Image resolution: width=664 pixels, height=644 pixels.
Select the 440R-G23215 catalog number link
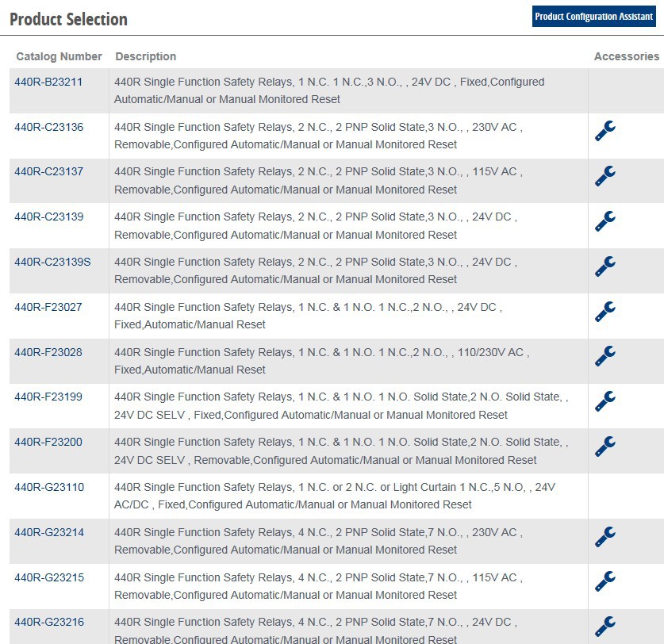click(49, 577)
